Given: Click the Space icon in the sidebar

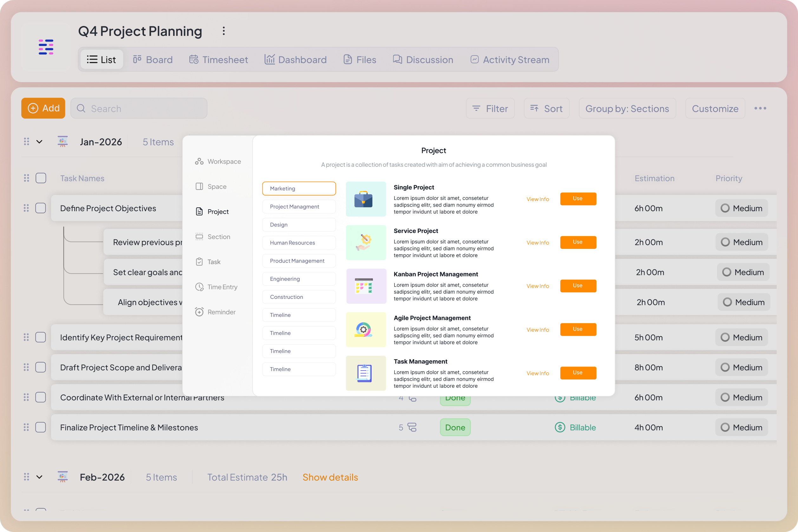Looking at the screenshot, I should (x=199, y=186).
